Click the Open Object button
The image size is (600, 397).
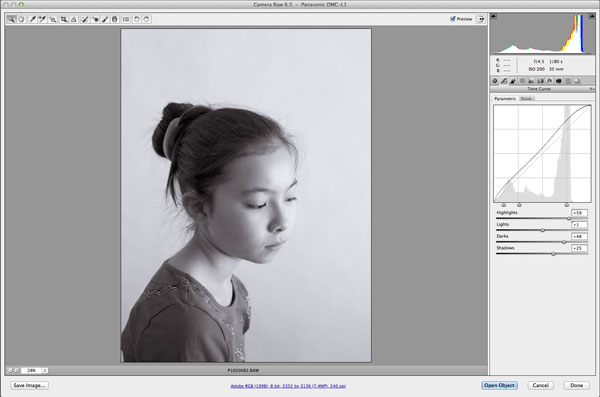click(x=499, y=386)
